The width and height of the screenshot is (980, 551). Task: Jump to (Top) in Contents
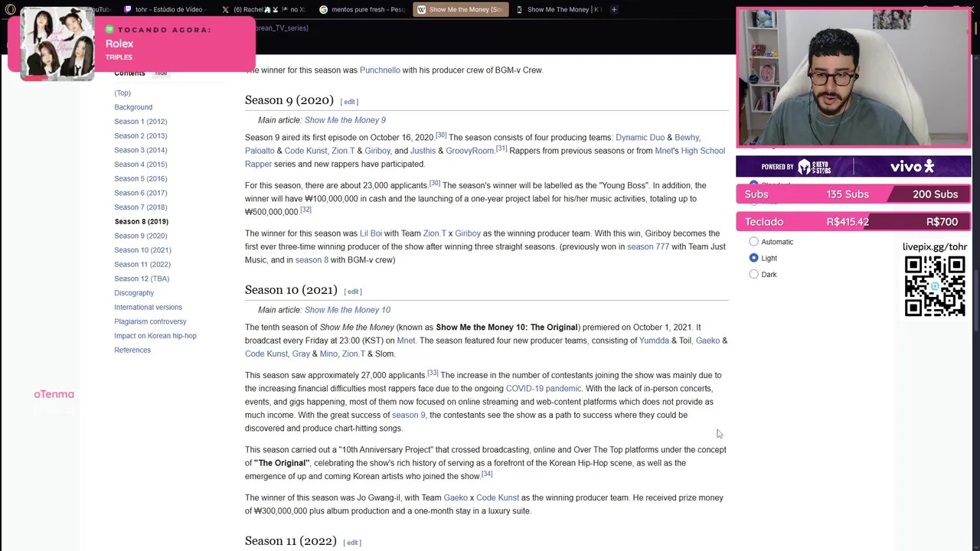(122, 93)
